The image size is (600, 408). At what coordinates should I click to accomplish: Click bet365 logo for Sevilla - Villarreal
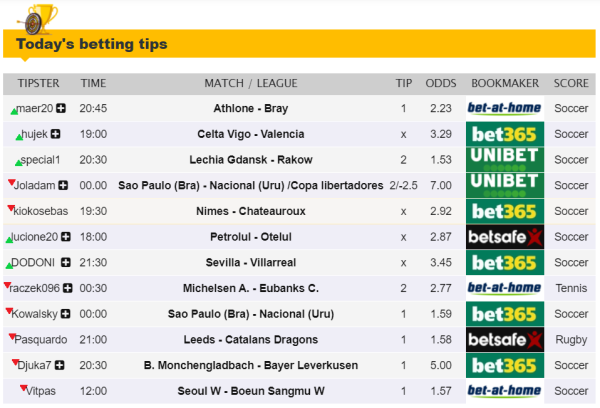[x=505, y=262]
